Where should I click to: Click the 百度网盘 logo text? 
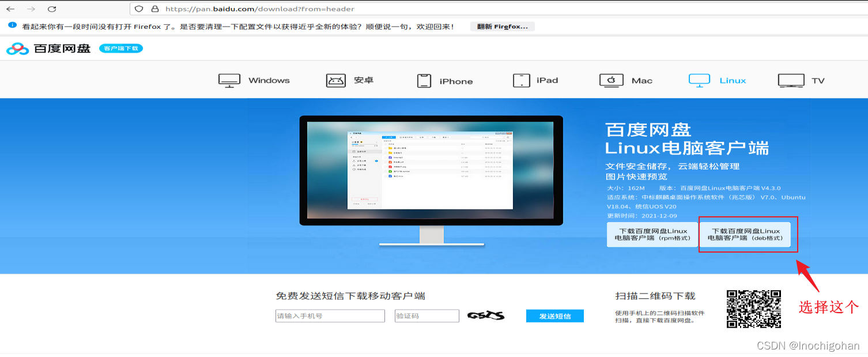(62, 48)
